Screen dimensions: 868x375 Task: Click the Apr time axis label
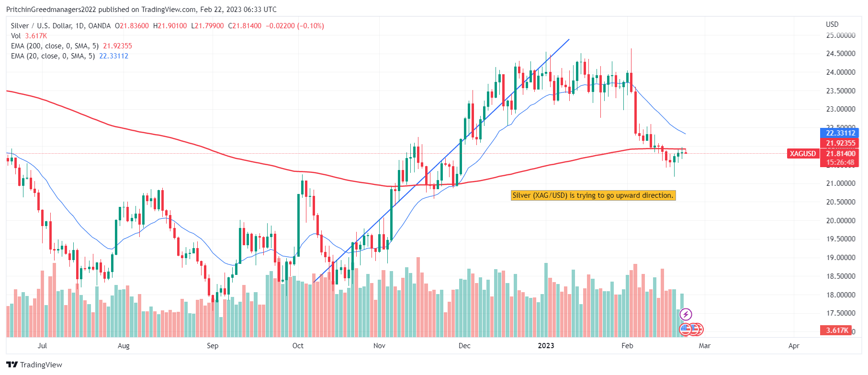coord(794,346)
